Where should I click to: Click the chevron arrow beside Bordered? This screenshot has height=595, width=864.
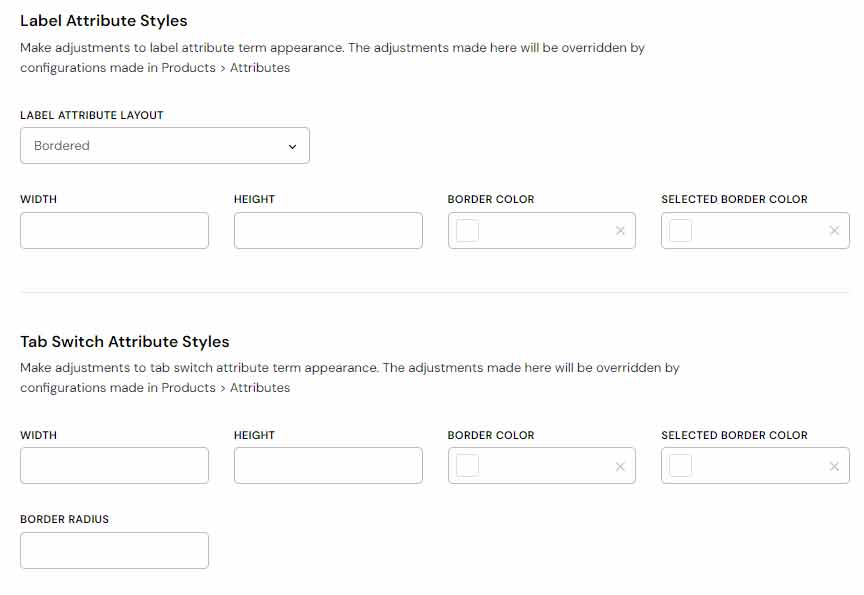pos(292,147)
